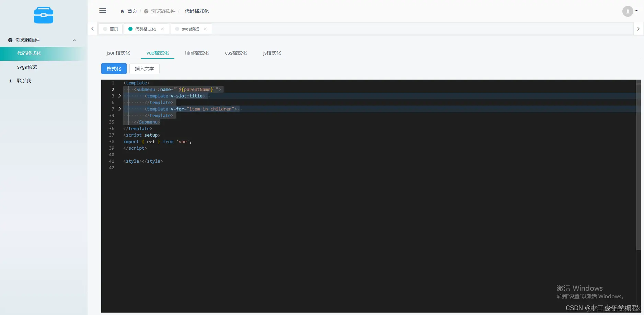
Task: Click line number 38 in gutter
Action: tap(112, 141)
